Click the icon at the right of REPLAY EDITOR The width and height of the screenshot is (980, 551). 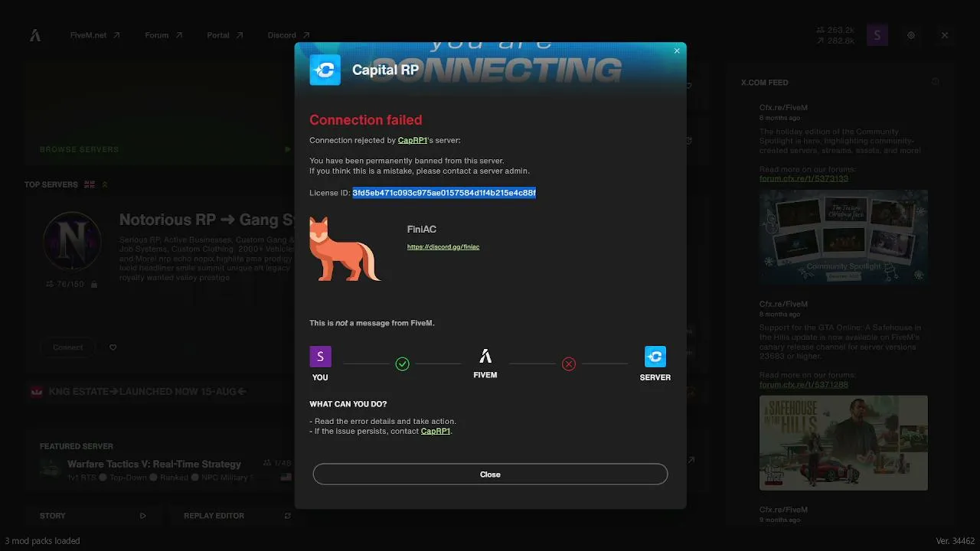point(288,516)
